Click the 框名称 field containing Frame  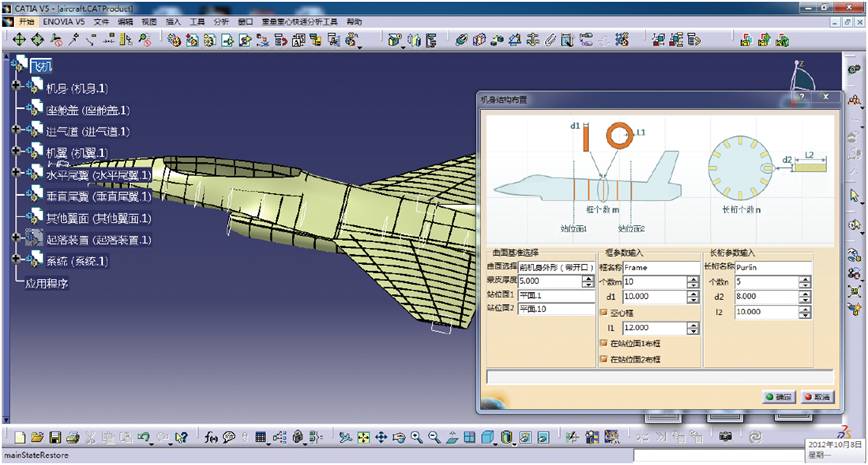(x=662, y=267)
